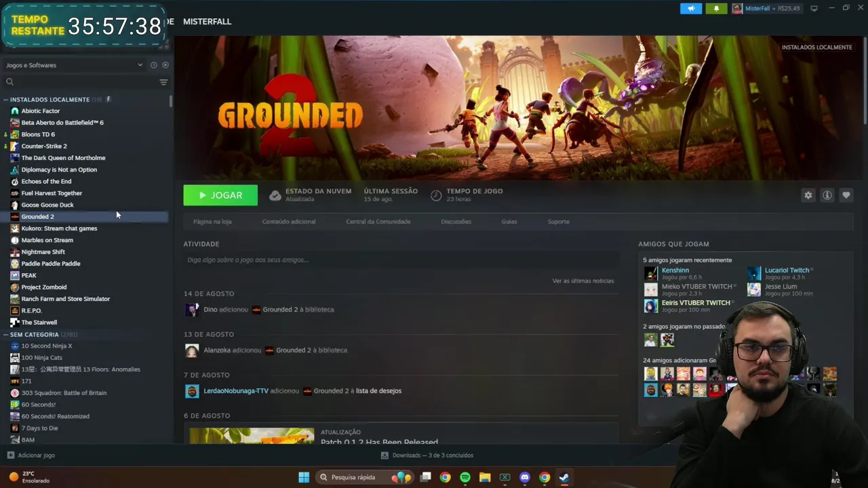
Task: Open the Jogos e Softwares dropdown
Action: pyautogui.click(x=74, y=65)
